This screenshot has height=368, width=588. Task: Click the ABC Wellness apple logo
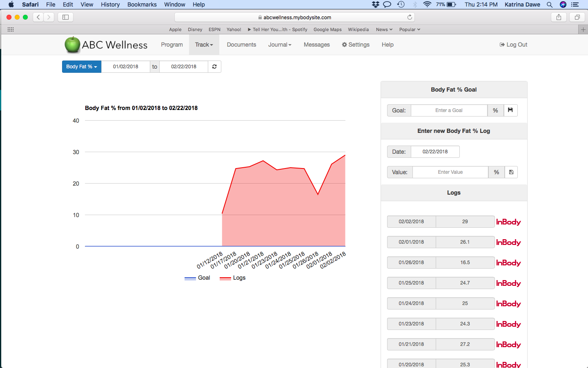coord(72,45)
